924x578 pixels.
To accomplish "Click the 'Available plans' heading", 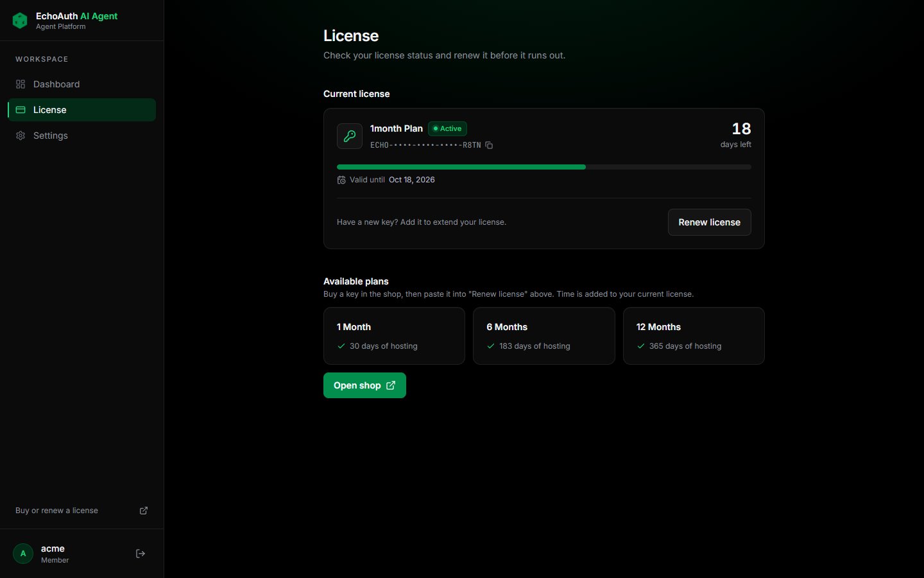I will [x=356, y=281].
